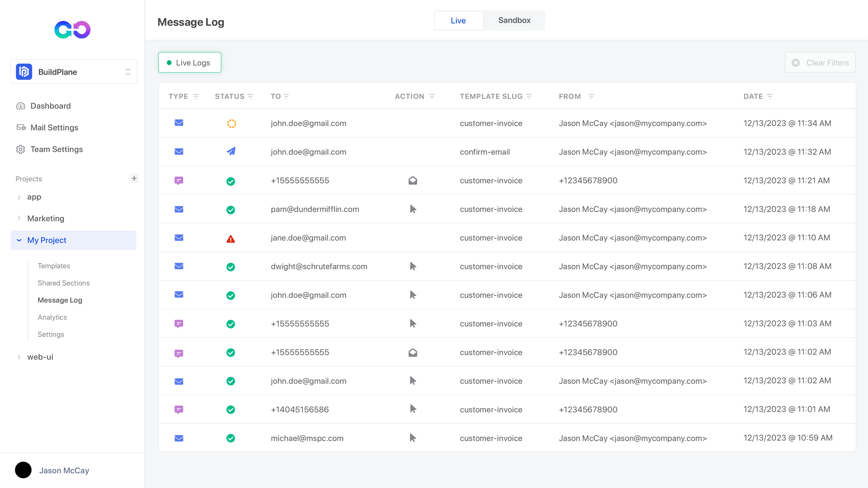The width and height of the screenshot is (868, 488).
Task: Click the Date column filter icon
Action: [770, 96]
